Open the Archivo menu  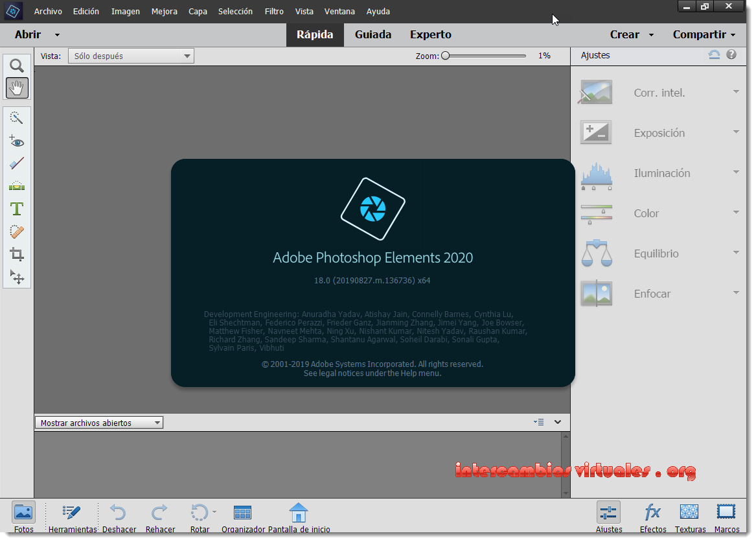tap(48, 11)
